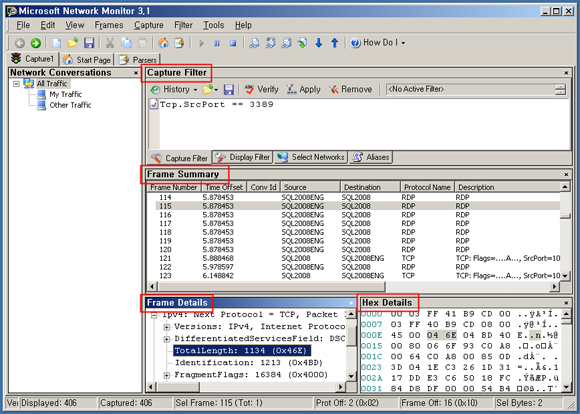This screenshot has height=414, width=580.
Task: Open the No Active Filter dropdown
Action: [x=560, y=90]
